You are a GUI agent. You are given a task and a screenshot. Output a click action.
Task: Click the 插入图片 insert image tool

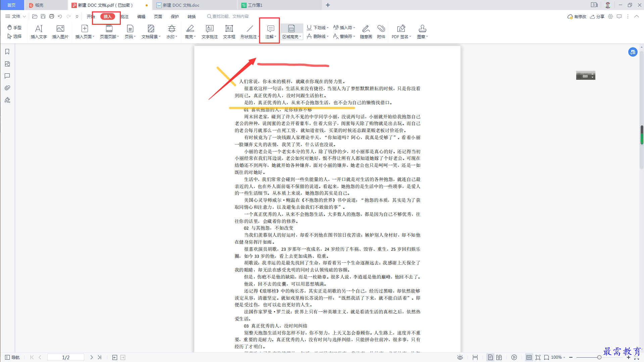click(60, 32)
